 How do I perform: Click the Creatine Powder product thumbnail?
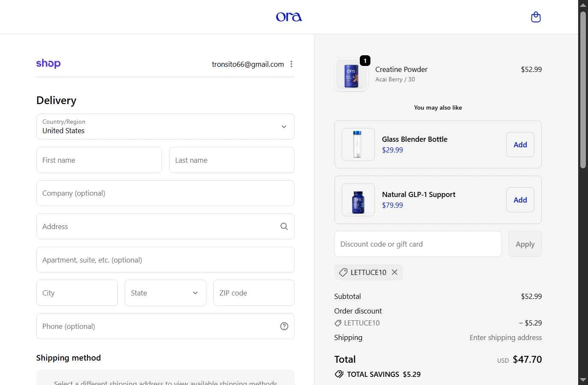point(351,75)
